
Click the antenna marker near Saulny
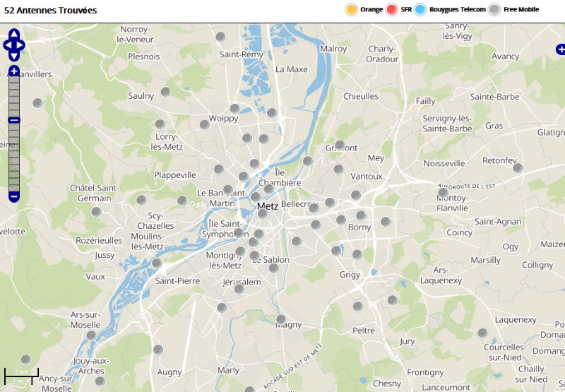[x=165, y=92]
